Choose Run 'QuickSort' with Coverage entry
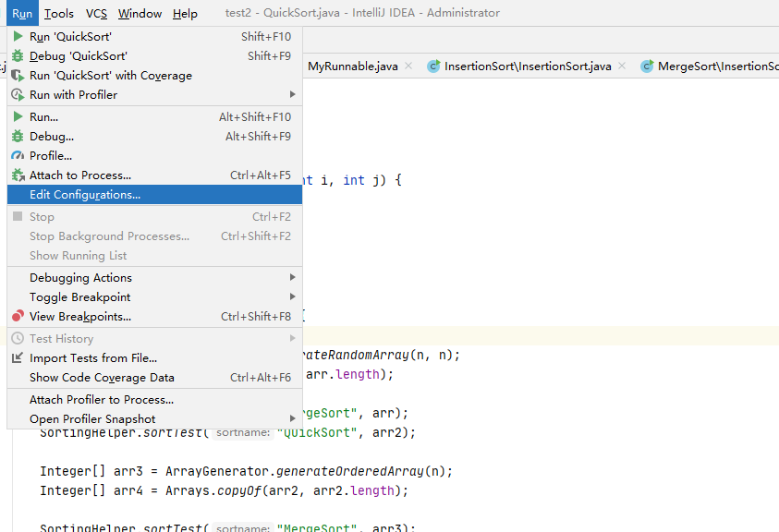 tap(154, 75)
